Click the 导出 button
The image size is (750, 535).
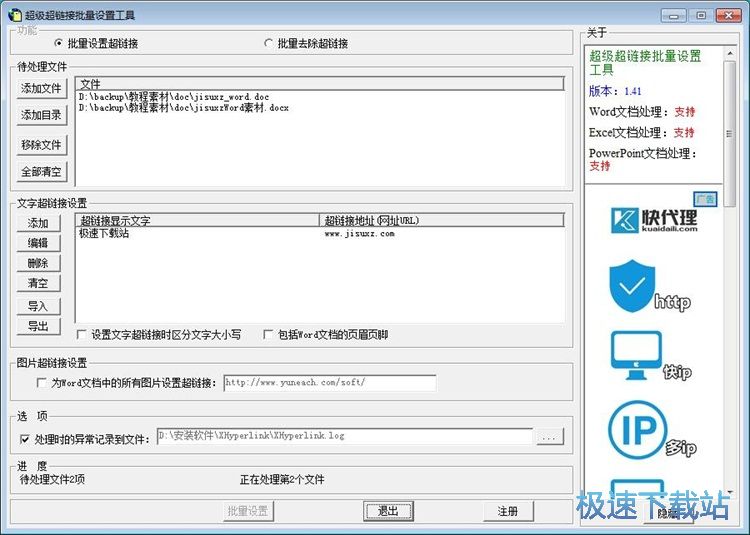39,327
